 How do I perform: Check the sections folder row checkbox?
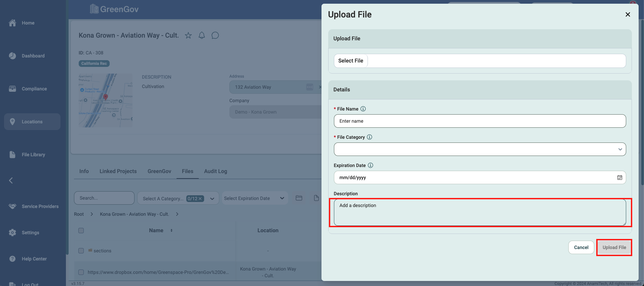pyautogui.click(x=81, y=251)
